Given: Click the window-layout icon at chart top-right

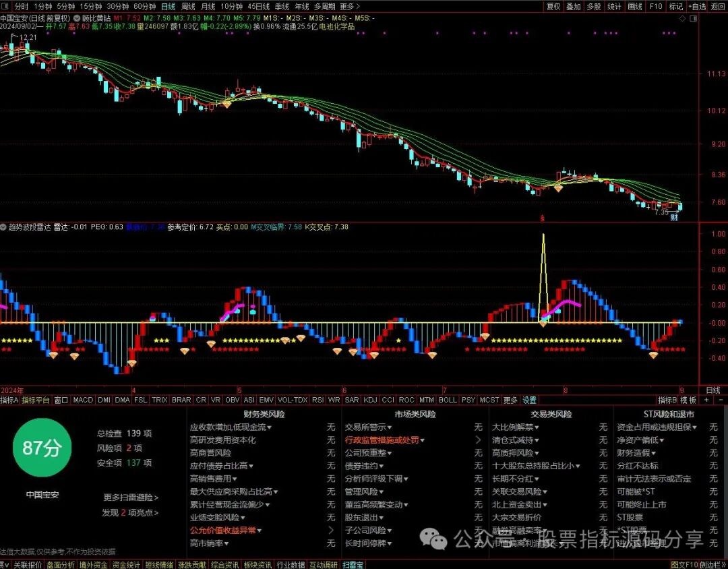Looking at the screenshot, I should 694,19.
